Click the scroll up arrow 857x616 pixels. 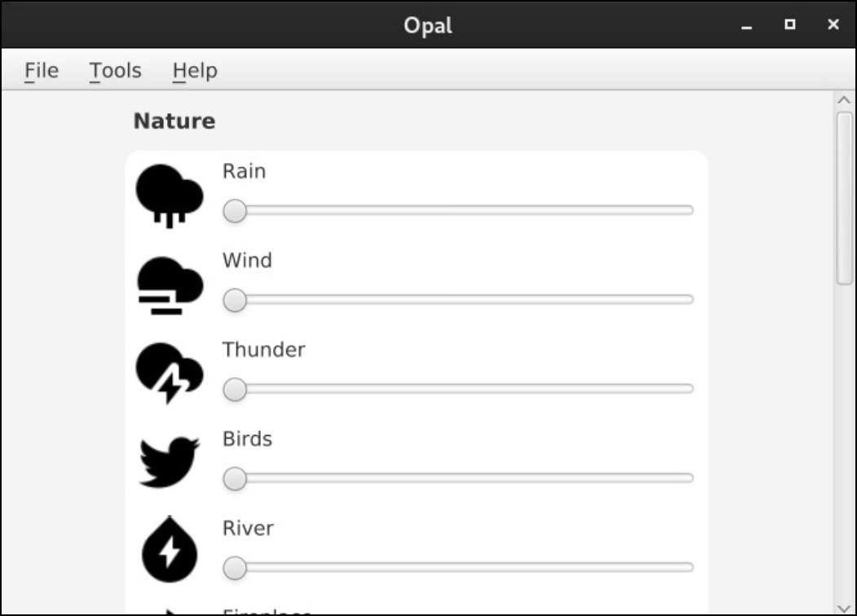tap(844, 100)
